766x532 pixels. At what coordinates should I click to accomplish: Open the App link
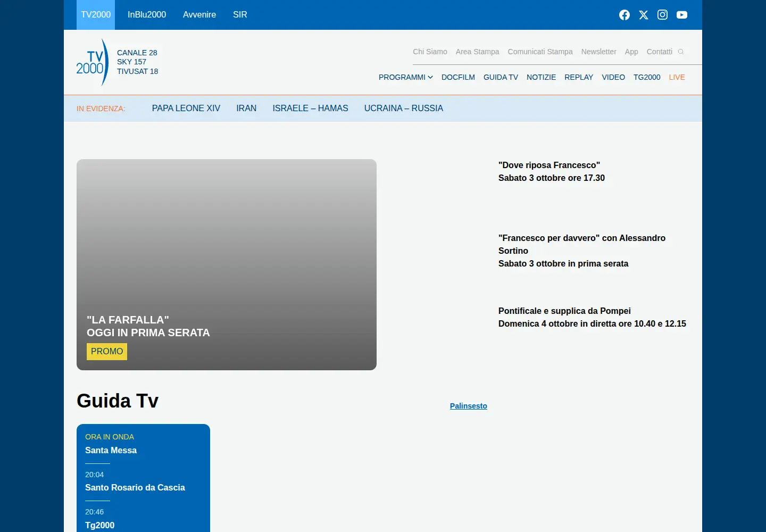[x=631, y=52]
